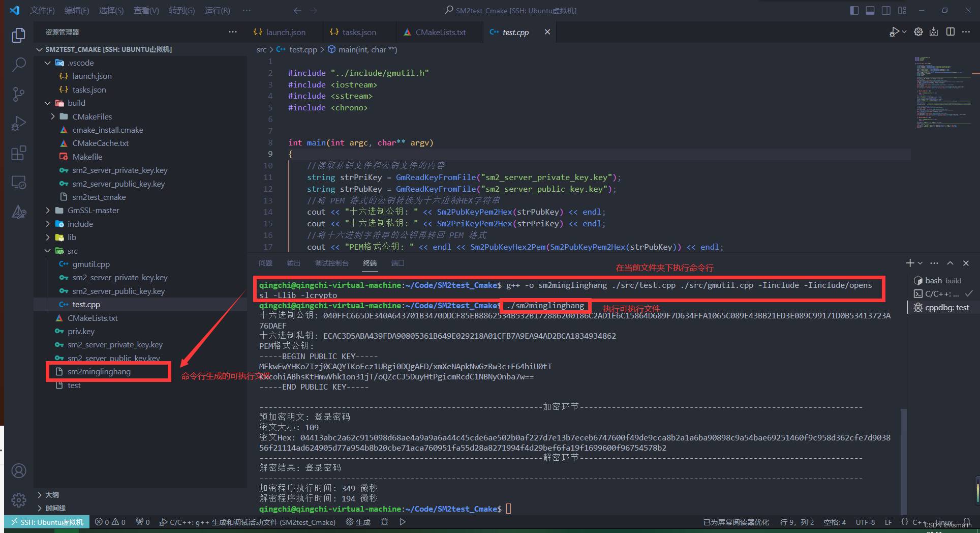
Task: Open the Customize Layout icon
Action: 902,10
